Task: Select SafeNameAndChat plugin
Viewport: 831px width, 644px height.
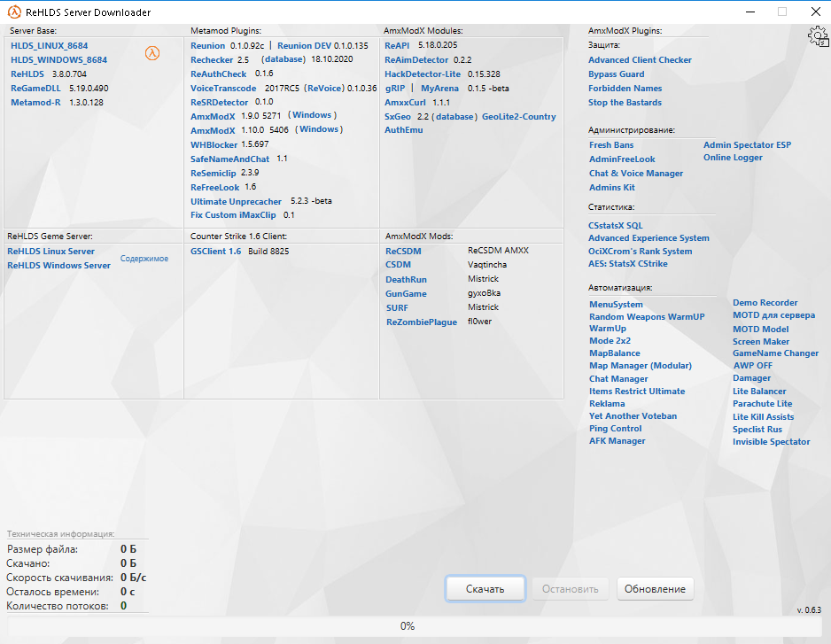Action: pos(230,159)
